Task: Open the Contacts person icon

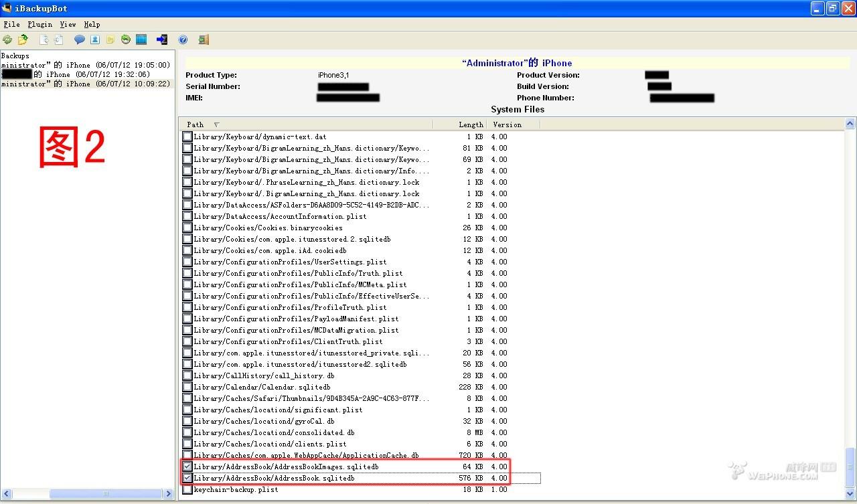Action: point(95,40)
